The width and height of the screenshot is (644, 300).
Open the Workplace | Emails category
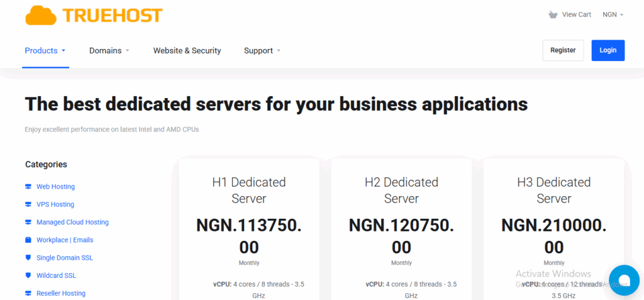point(65,240)
